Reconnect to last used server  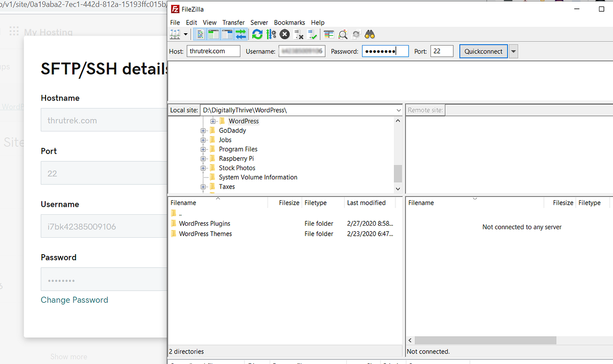click(x=312, y=34)
